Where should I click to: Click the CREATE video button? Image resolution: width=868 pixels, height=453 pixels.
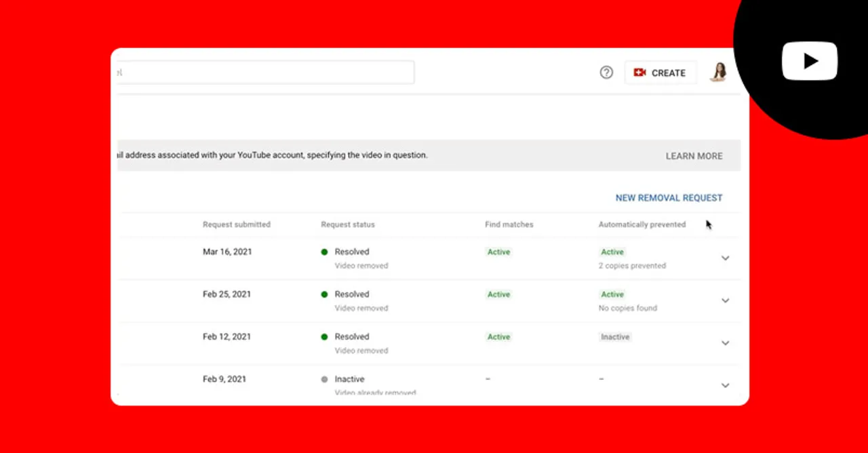click(660, 73)
